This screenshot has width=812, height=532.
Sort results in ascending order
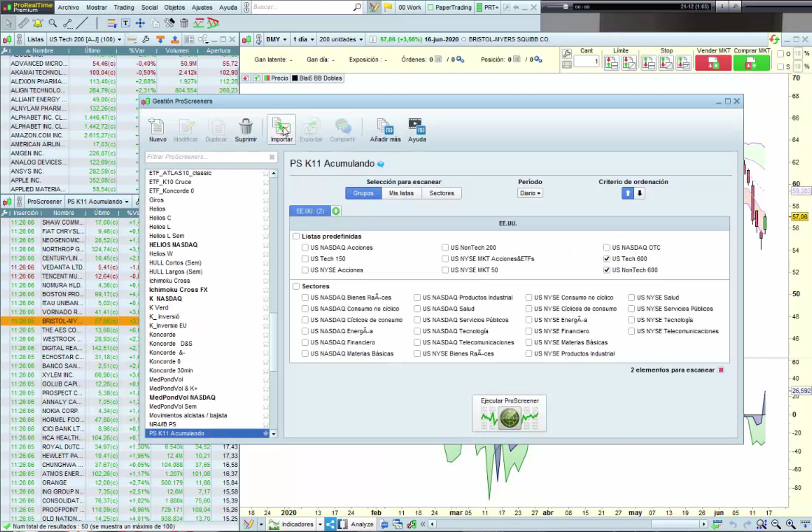627,193
